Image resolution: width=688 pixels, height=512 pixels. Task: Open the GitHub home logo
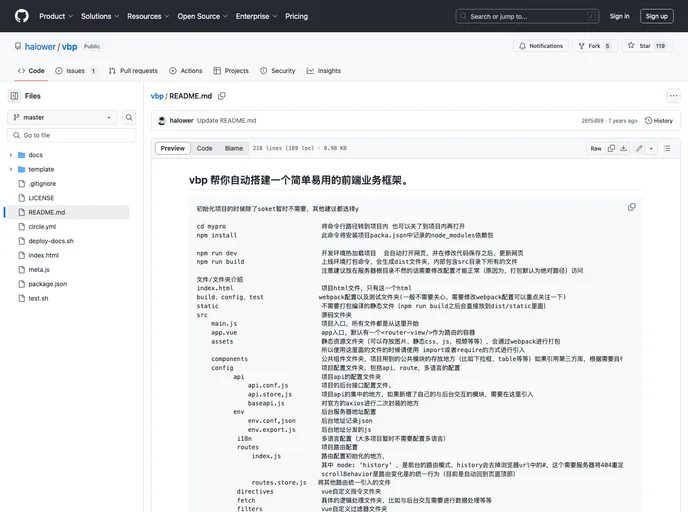pyautogui.click(x=22, y=16)
